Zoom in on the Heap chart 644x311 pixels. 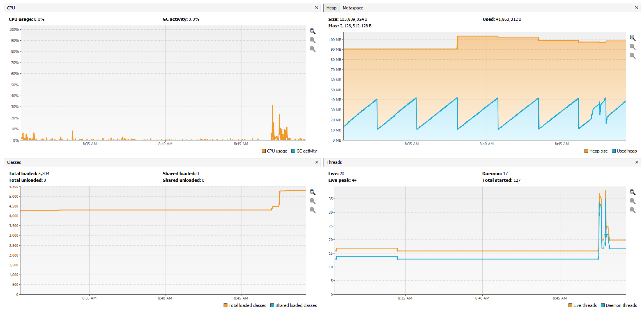click(632, 47)
